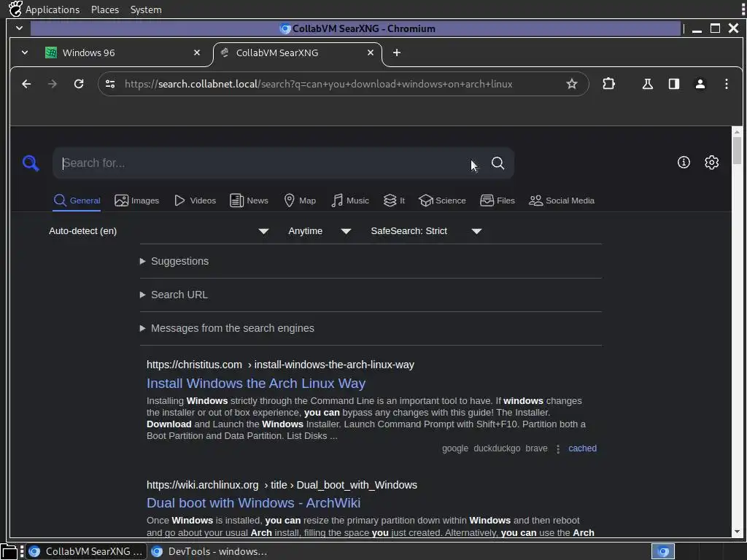Open the cached version link

coord(582,448)
